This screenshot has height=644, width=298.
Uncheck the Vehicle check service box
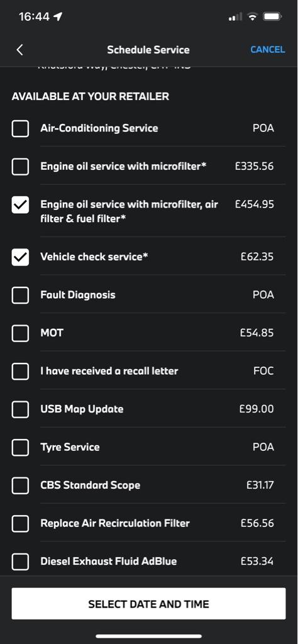click(20, 257)
